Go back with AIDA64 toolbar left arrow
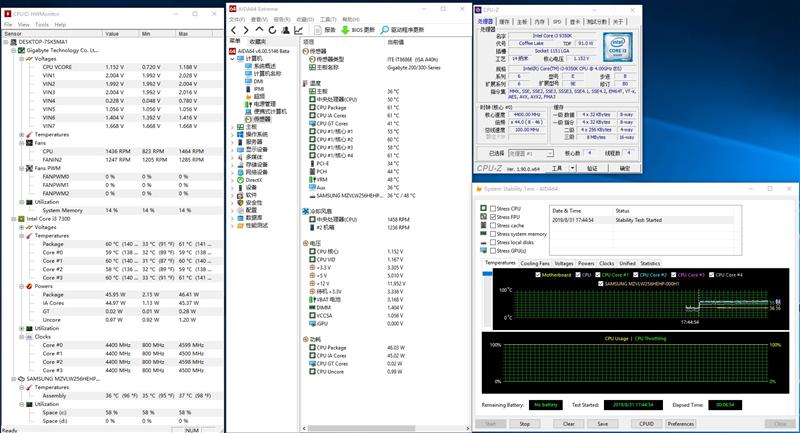 pyautogui.click(x=233, y=30)
